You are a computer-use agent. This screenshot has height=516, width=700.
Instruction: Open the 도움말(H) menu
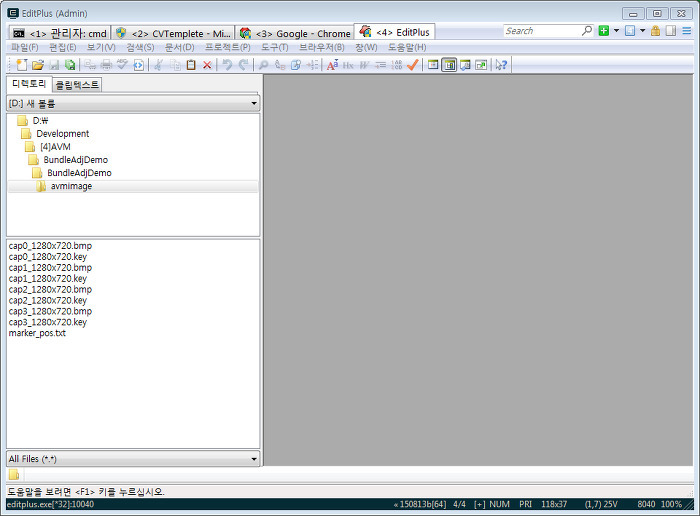point(407,47)
